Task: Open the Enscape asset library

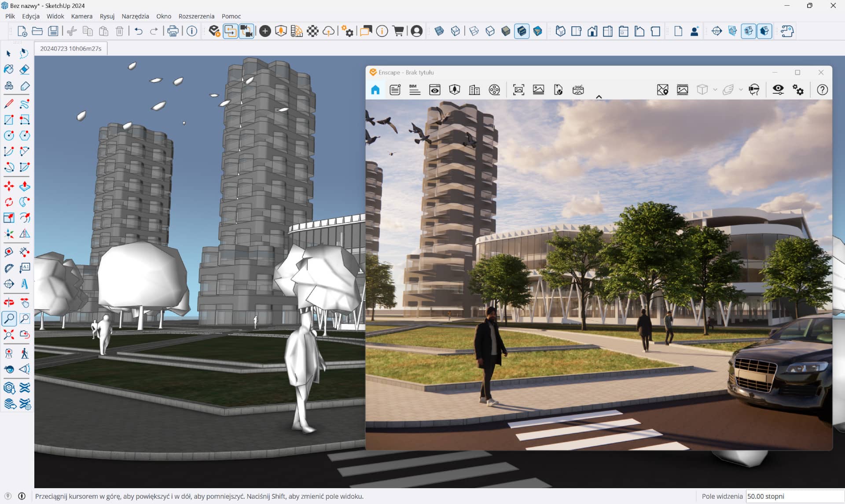Action: (x=454, y=90)
